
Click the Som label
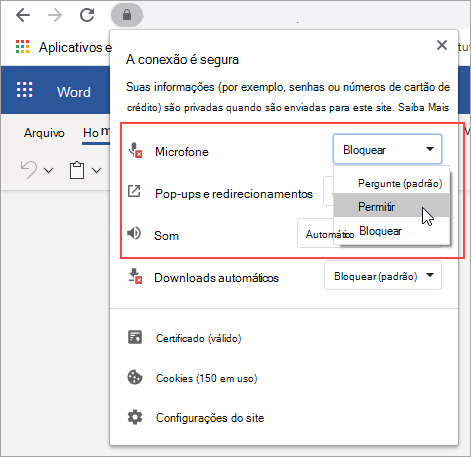[166, 236]
